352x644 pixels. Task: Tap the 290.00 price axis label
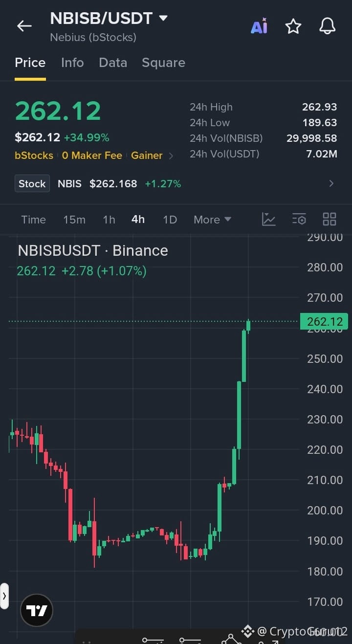click(325, 237)
